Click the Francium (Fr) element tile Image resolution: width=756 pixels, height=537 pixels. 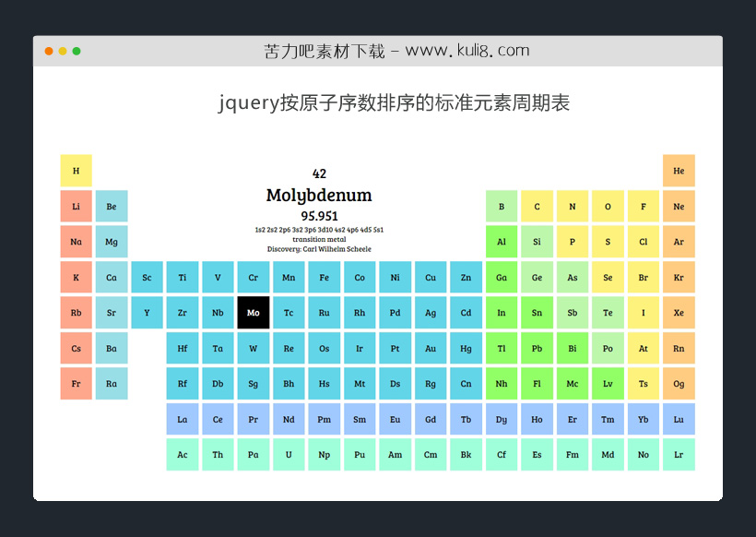coord(76,384)
